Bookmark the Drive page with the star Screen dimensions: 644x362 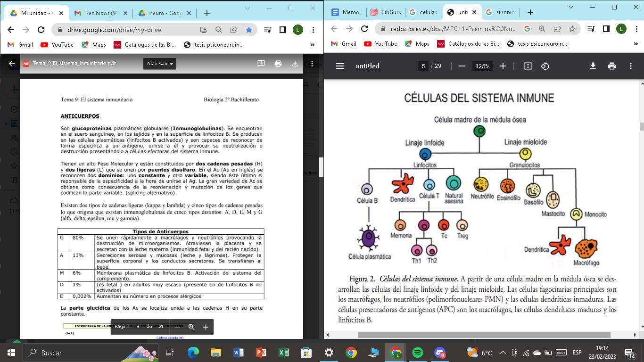click(x=249, y=29)
